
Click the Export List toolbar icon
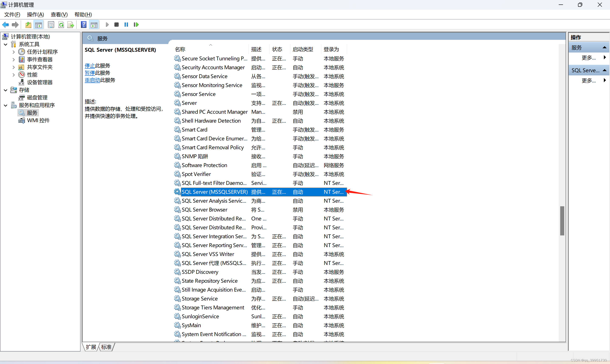tap(71, 25)
